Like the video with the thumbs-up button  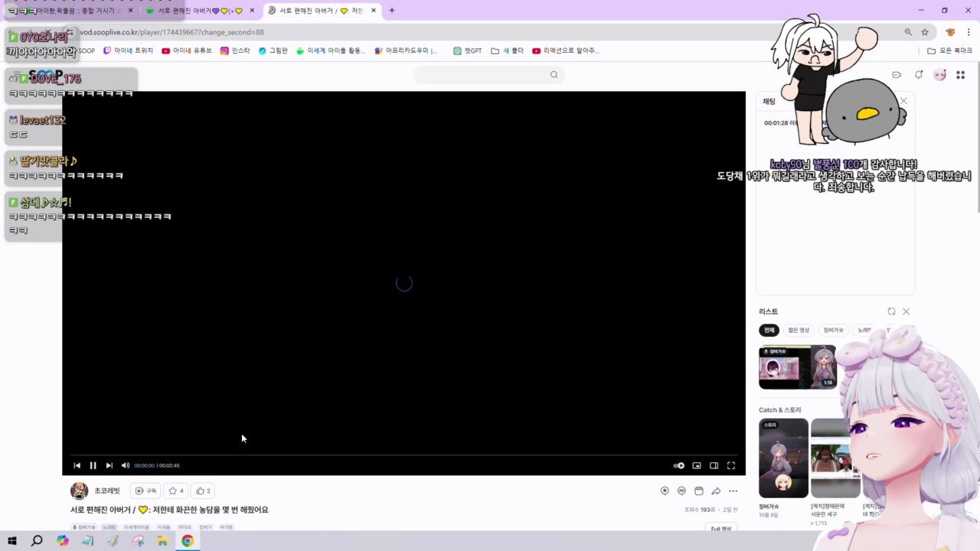(x=204, y=491)
